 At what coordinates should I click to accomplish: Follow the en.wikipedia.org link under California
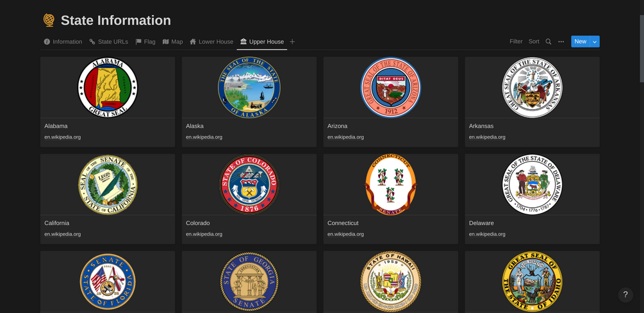tap(62, 234)
